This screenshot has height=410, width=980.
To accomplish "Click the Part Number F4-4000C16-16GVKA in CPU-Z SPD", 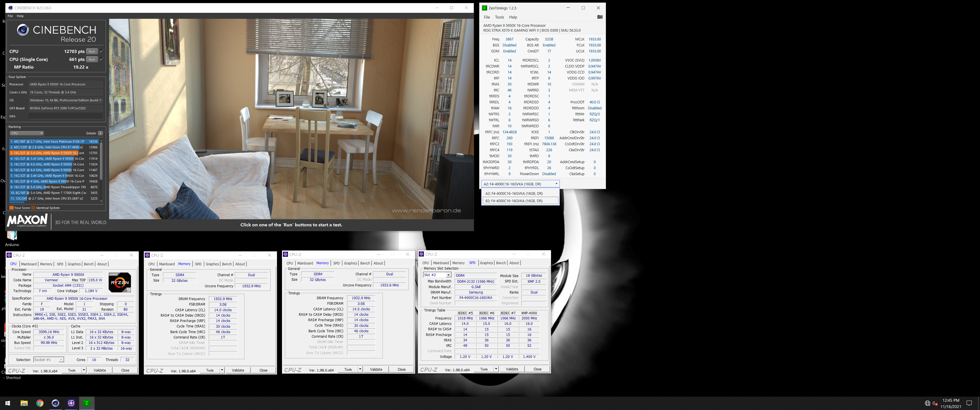I will [475, 298].
